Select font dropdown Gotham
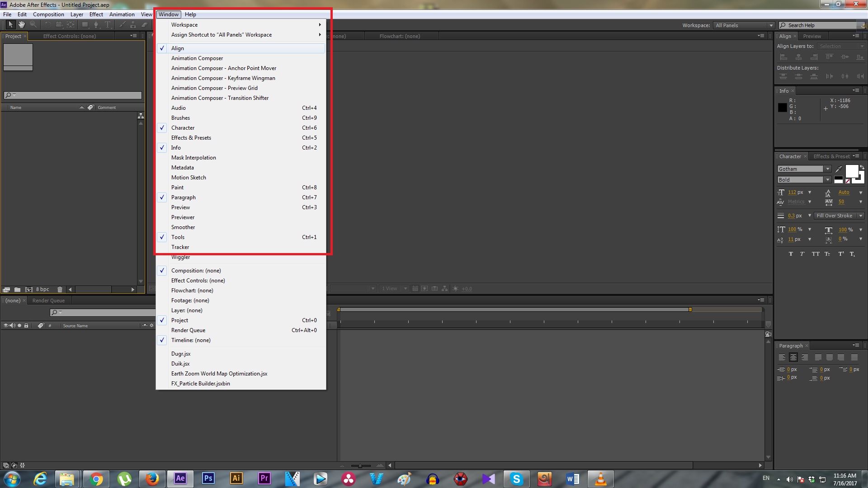The height and width of the screenshot is (488, 868). click(x=804, y=169)
